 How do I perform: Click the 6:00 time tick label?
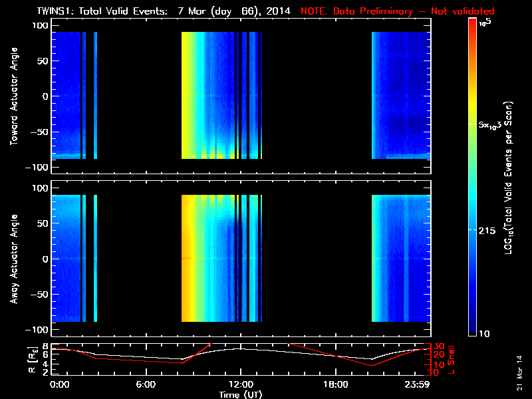coord(146,384)
